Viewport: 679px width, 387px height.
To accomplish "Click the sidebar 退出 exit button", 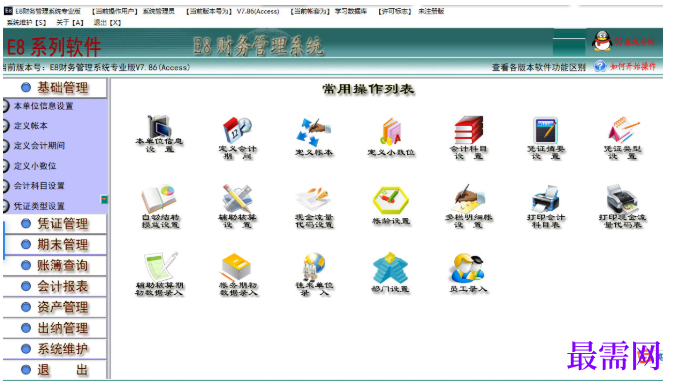I will [55, 370].
